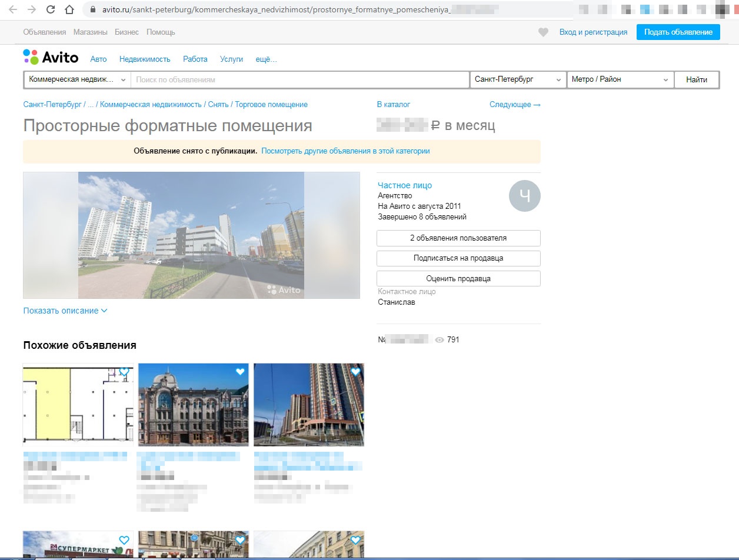The width and height of the screenshot is (739, 560).
Task: Click into Поиск по объявлениям field
Action: point(299,79)
